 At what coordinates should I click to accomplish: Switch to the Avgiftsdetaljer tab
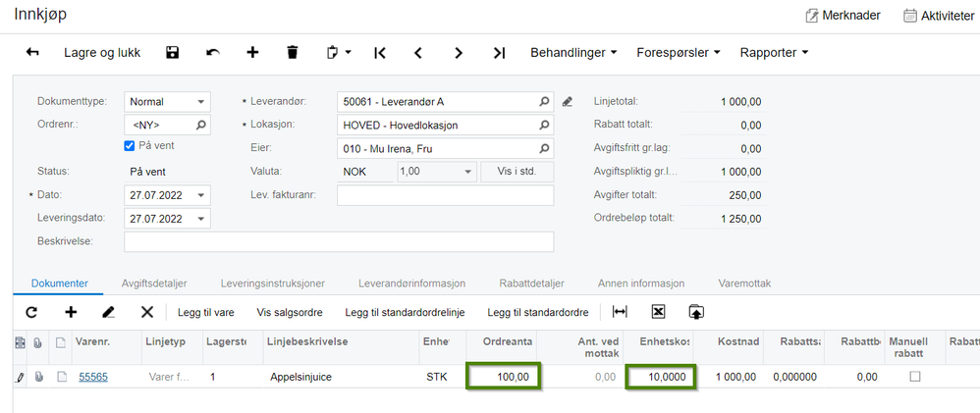(154, 284)
